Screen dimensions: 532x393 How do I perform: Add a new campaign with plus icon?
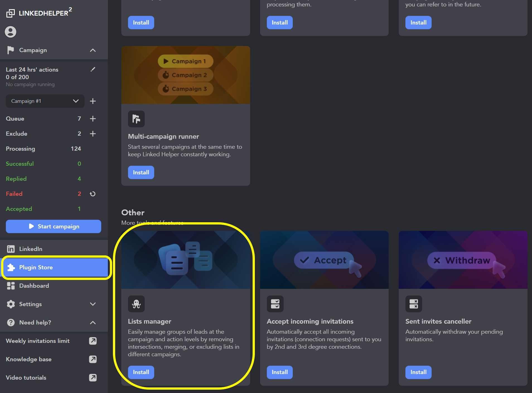[93, 101]
